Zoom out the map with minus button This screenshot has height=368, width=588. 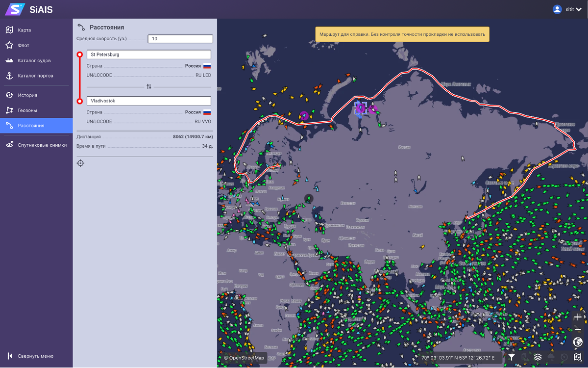578,329
